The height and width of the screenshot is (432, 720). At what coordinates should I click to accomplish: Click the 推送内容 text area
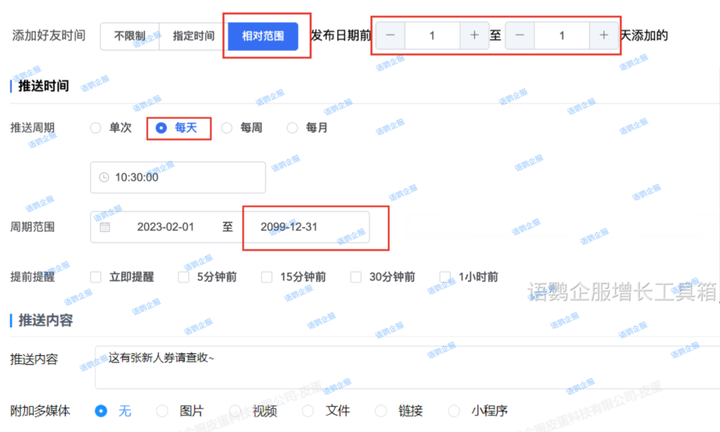(x=400, y=366)
